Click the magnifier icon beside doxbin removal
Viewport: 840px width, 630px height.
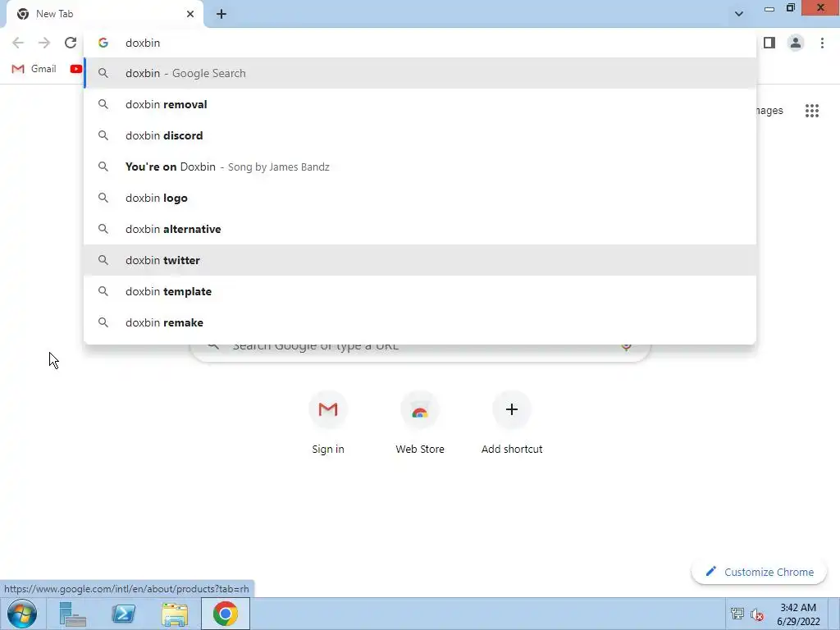[x=103, y=104]
